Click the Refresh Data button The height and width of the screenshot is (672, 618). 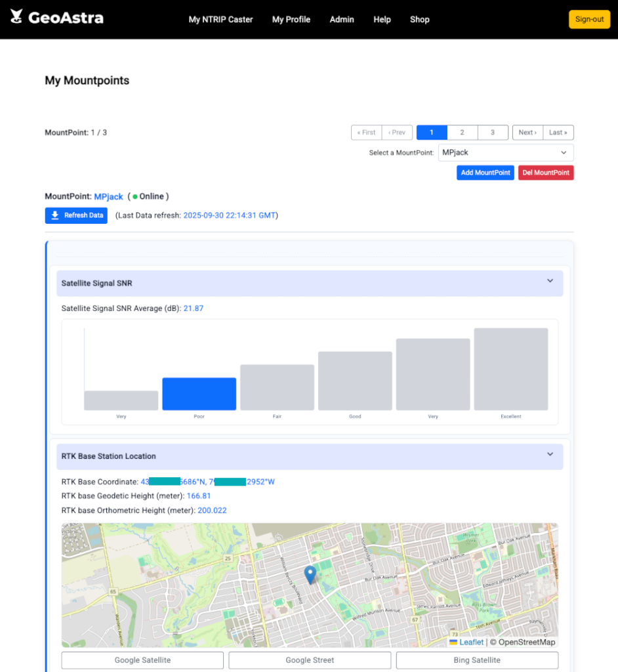77,215
